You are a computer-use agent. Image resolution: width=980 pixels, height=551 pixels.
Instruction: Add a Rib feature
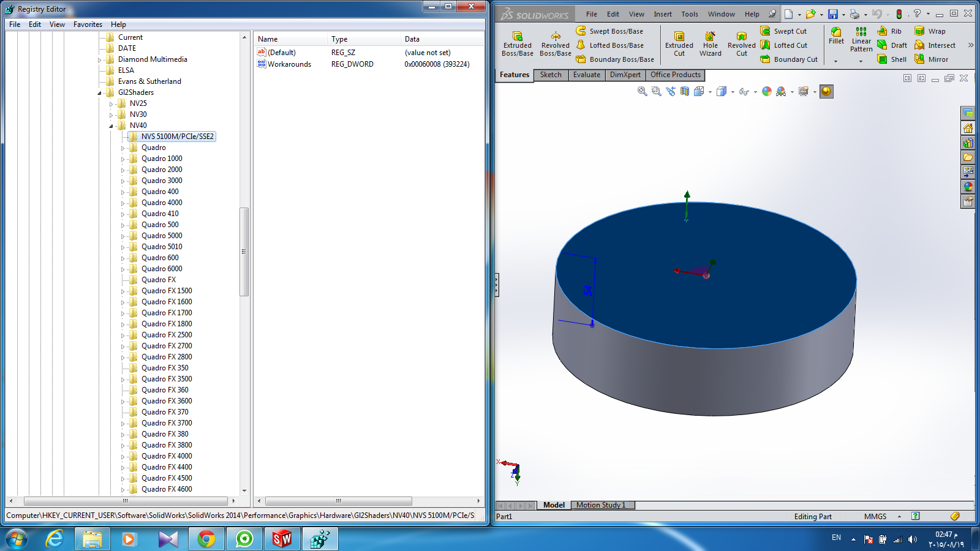[889, 31]
